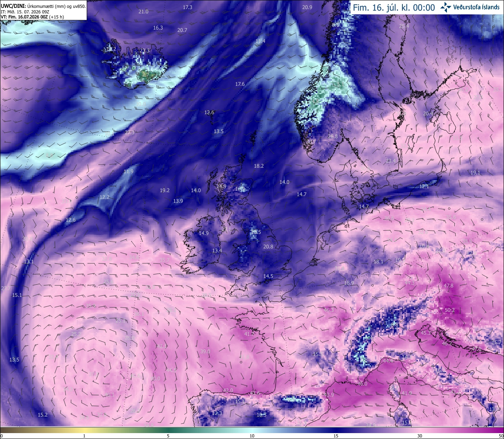
Task: Pick the 5 mark on the color scale
Action: click(168, 436)
